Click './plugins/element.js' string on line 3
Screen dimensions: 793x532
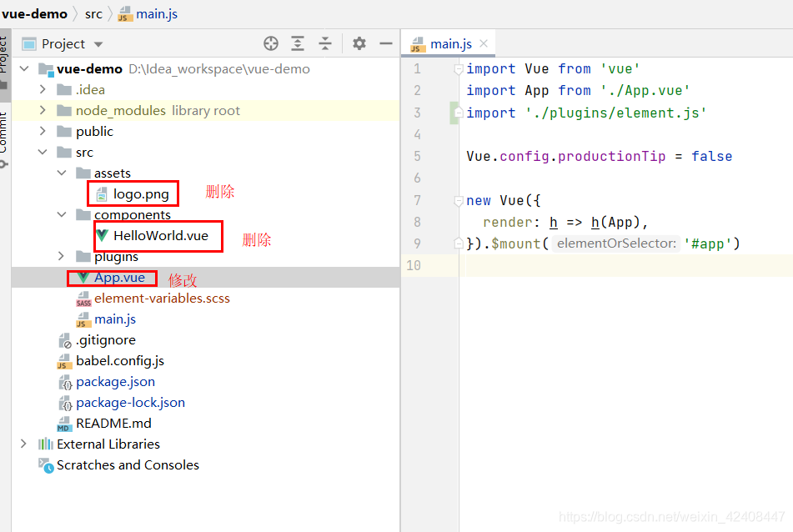[615, 113]
